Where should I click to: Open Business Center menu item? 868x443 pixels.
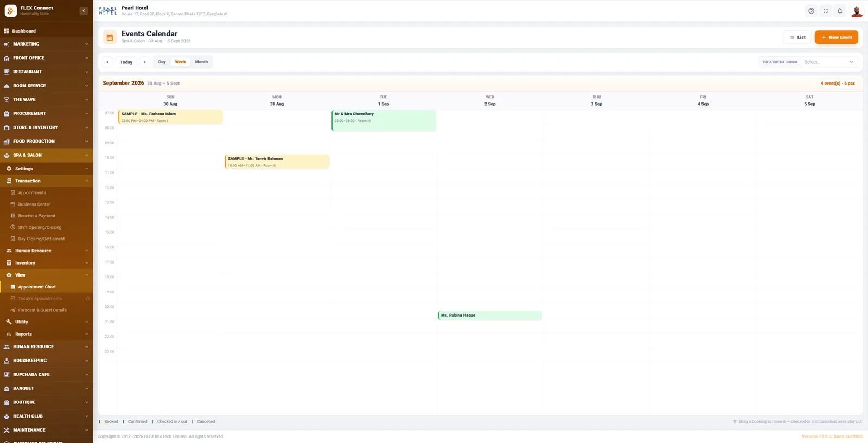tap(46, 204)
